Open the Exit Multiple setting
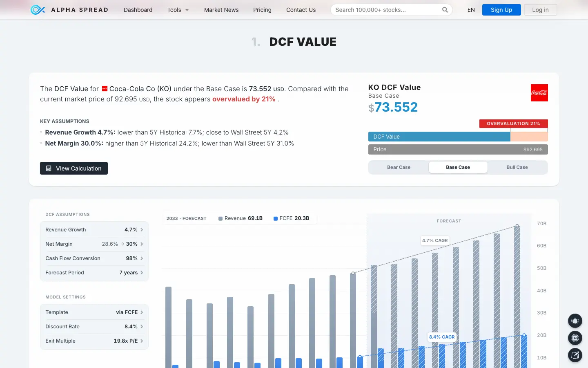This screenshot has width=588, height=368. 94,341
